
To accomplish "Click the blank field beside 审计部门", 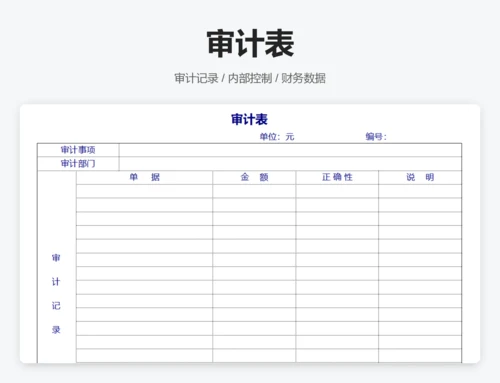I will 290,164.
